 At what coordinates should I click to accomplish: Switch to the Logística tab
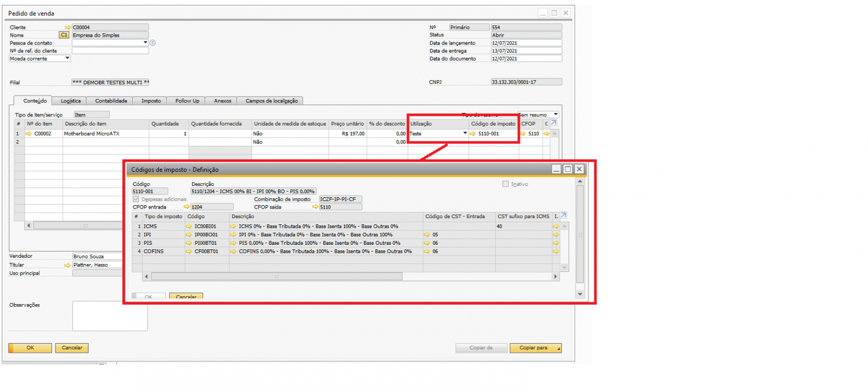click(x=71, y=101)
